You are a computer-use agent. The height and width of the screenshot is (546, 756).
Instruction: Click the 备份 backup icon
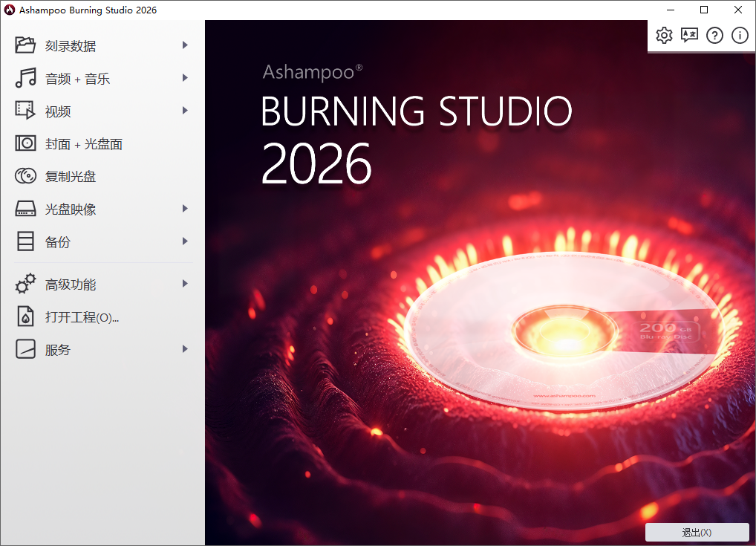click(x=25, y=241)
